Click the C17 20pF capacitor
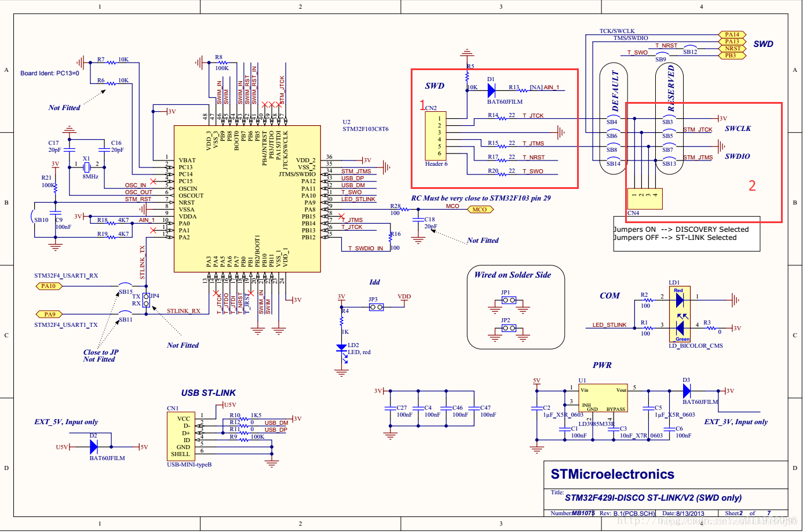The image size is (803, 532). click(x=69, y=150)
